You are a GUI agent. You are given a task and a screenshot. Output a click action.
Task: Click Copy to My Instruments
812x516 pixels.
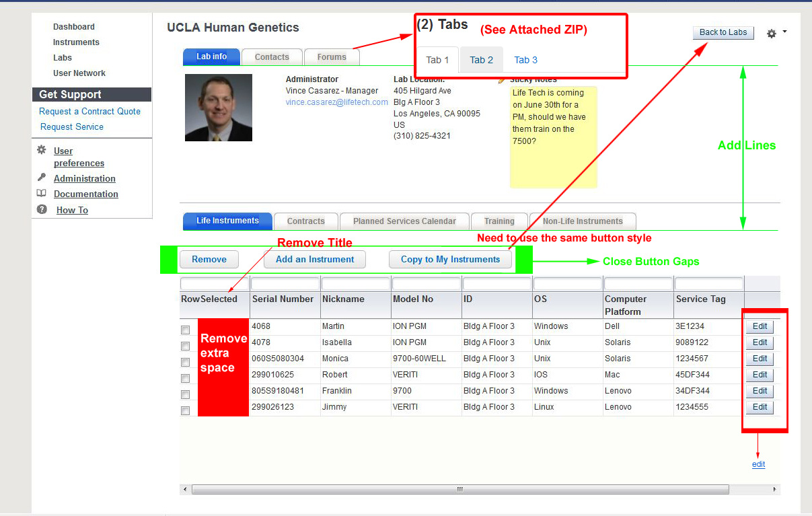point(450,259)
